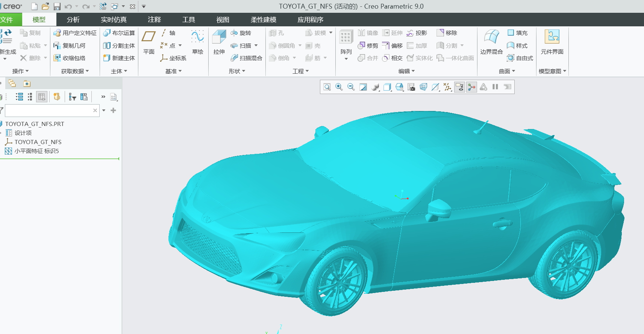The image size is (644, 334).
Task: Click the Style (样式) surface tool
Action: point(517,46)
